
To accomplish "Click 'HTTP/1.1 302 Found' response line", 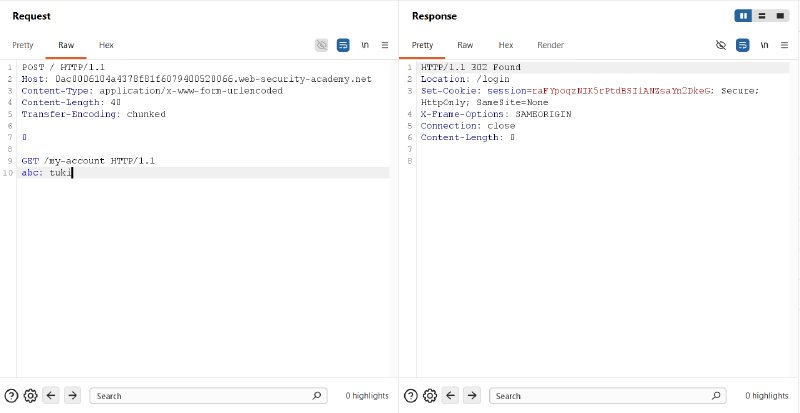I will (x=470, y=67).
